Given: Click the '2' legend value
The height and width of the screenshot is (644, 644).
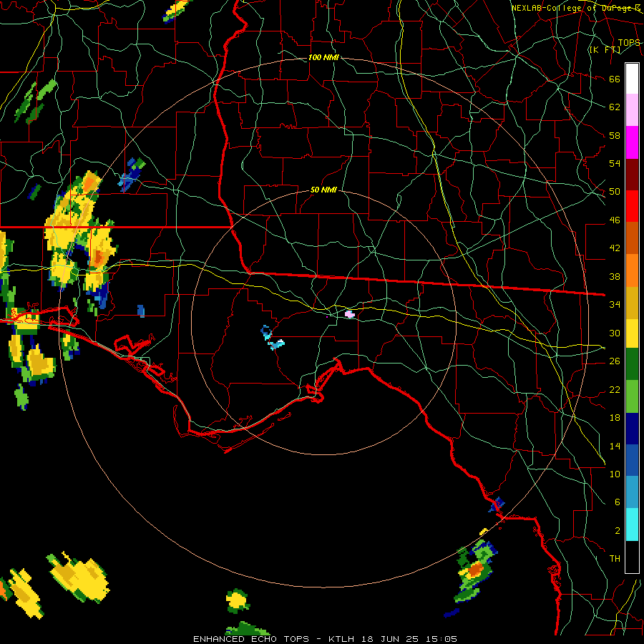Looking at the screenshot, I should coord(617,531).
